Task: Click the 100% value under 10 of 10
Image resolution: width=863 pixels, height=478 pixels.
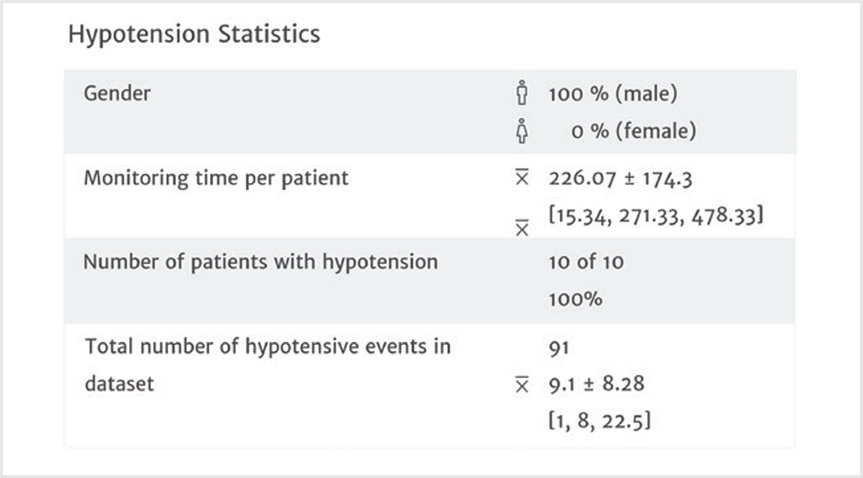Action: coord(575,298)
